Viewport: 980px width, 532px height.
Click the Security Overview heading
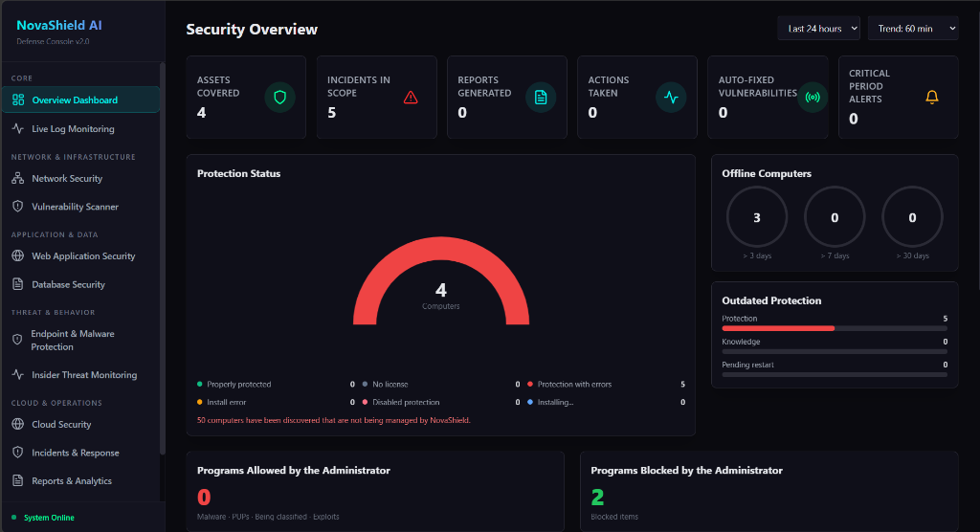pos(252,30)
